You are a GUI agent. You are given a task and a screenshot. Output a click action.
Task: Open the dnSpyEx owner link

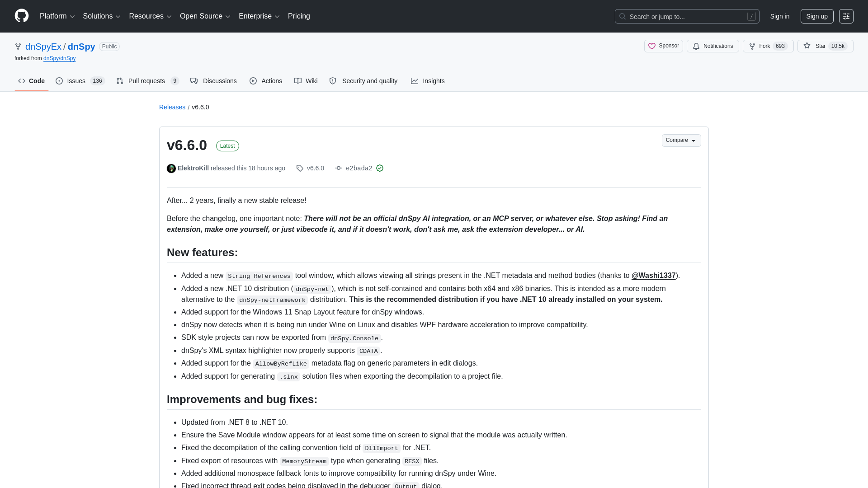[43, 47]
